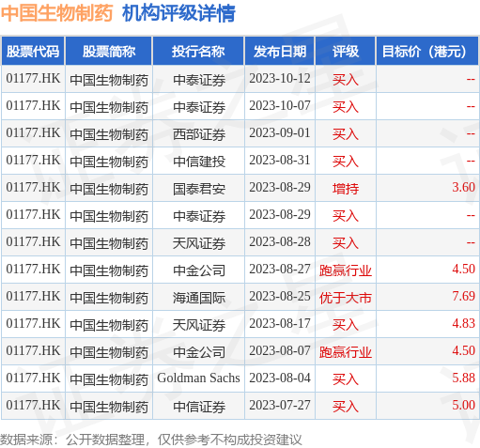Click 买入 rating in the 中信建投 row
This screenshot has width=480, height=448.
click(x=346, y=162)
